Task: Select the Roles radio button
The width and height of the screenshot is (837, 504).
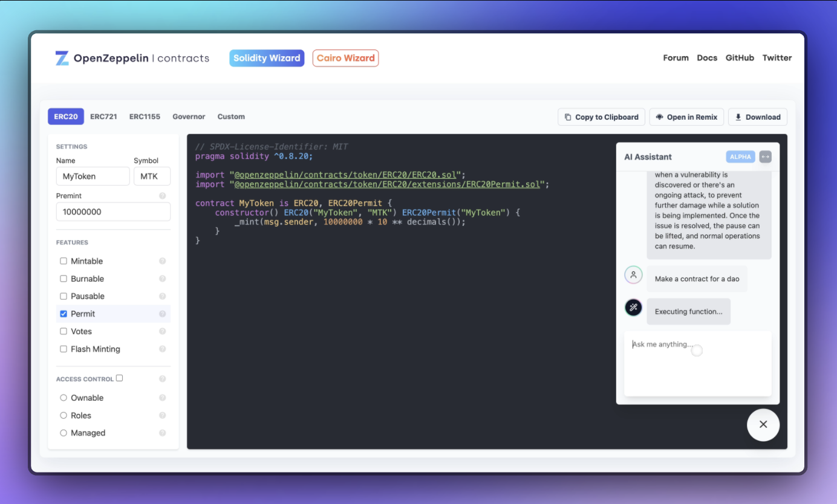Action: pyautogui.click(x=64, y=415)
